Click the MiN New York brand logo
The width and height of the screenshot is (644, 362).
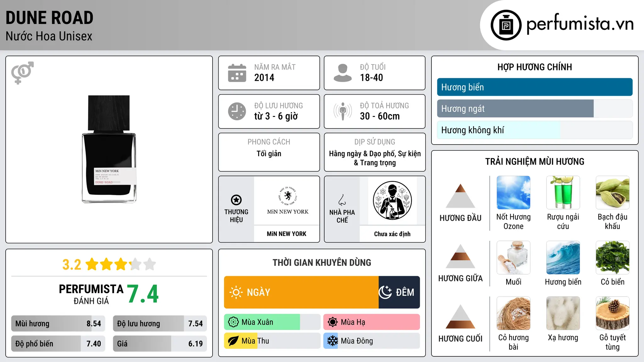click(288, 200)
